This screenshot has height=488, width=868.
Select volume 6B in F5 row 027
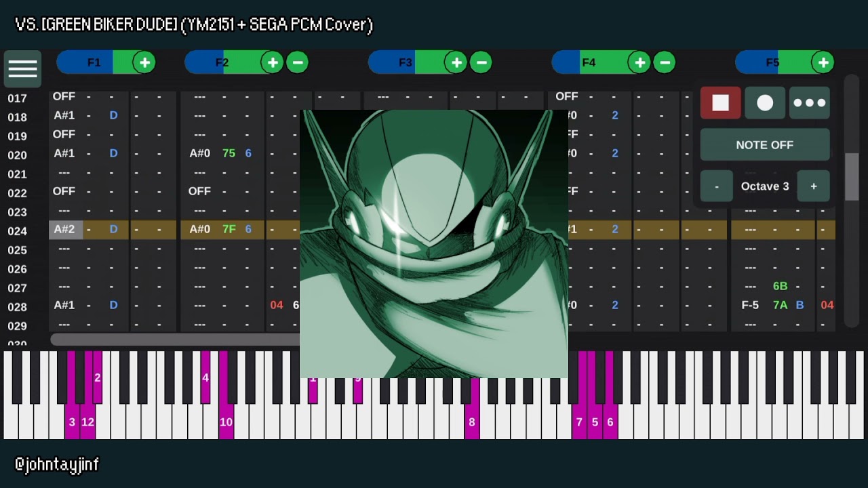coord(781,287)
